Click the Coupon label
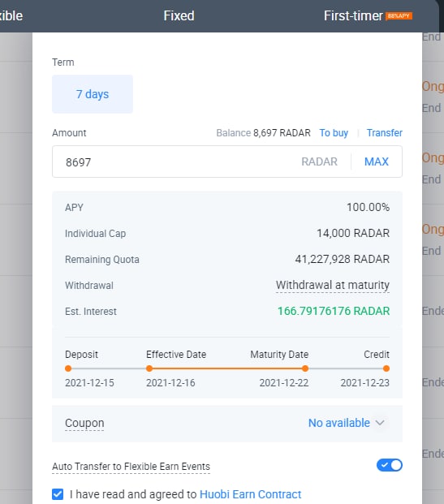444x504 pixels. pos(84,423)
